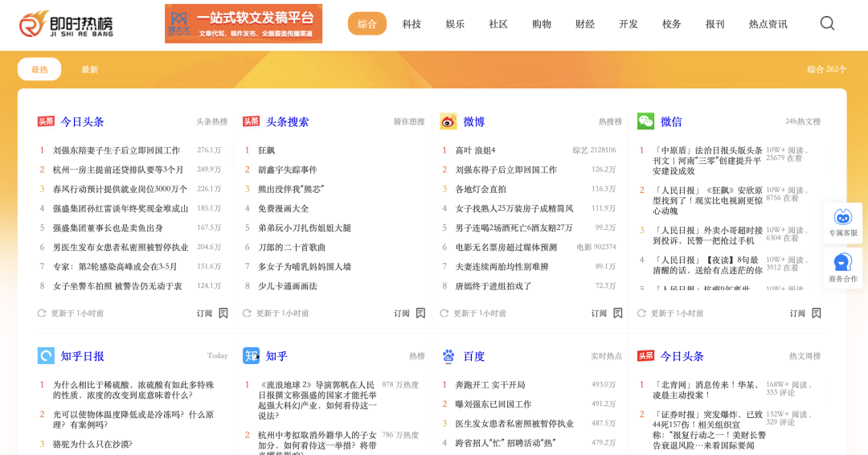Click the 即时热榜 site logo
The image size is (868, 455).
(x=66, y=24)
